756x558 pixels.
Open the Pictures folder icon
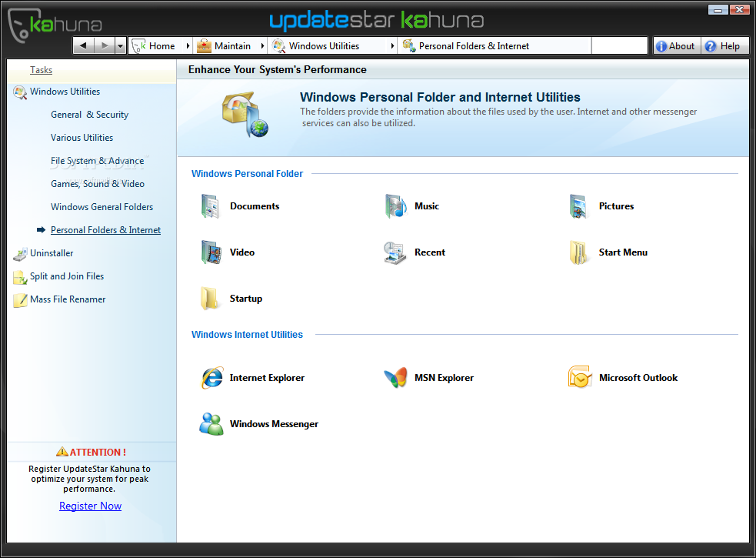pyautogui.click(x=578, y=206)
